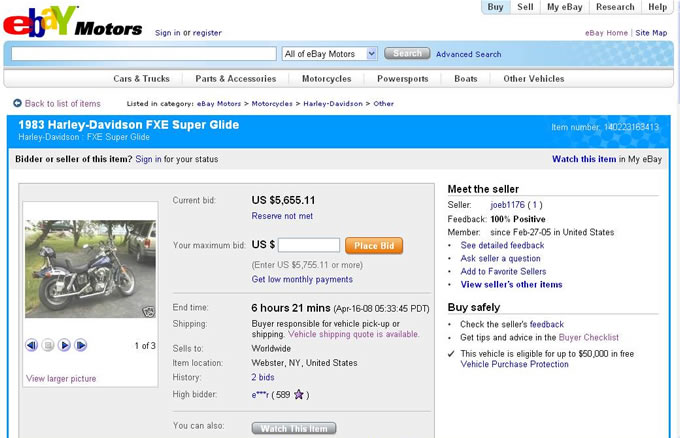The width and height of the screenshot is (680, 438).
Task: Click the enlarge icon on motorcycle photo
Action: coord(148,310)
